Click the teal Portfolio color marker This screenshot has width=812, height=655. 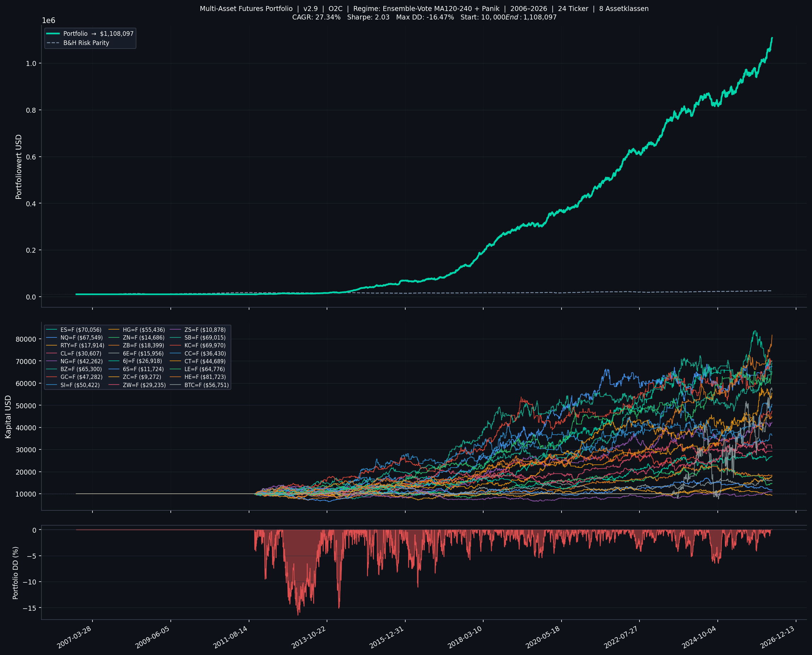53,34
